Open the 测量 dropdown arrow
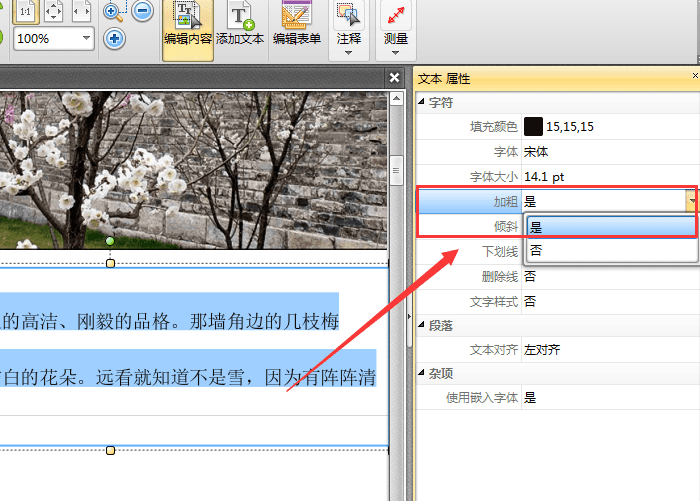 tap(396, 53)
